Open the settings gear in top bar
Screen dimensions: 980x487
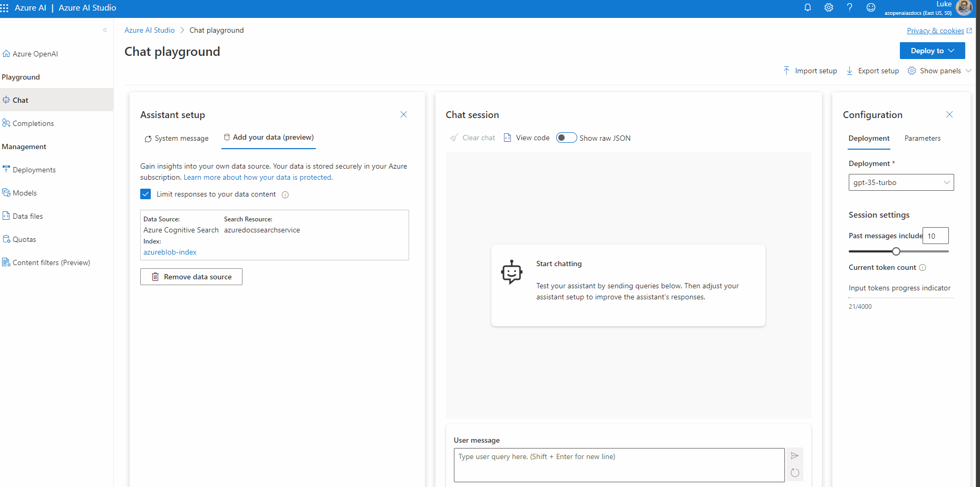pos(829,7)
